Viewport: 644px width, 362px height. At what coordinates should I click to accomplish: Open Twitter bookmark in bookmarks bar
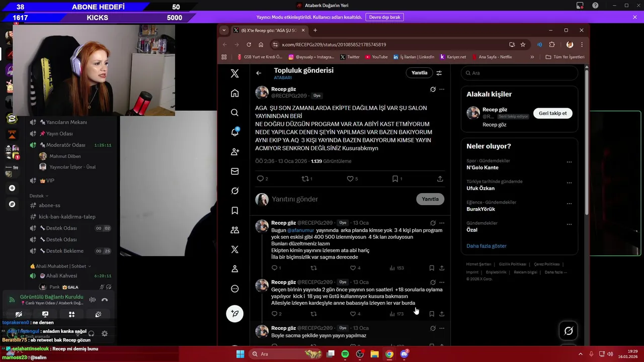[350, 57]
